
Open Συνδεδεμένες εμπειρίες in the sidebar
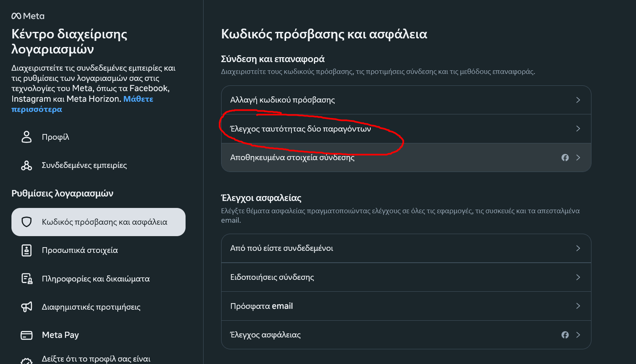[x=99, y=165]
